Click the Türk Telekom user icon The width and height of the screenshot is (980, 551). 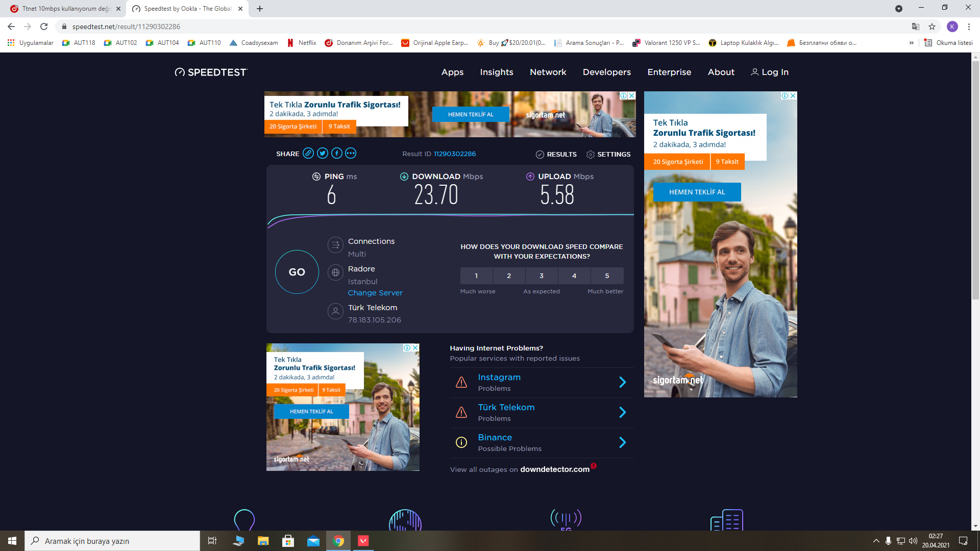(335, 311)
